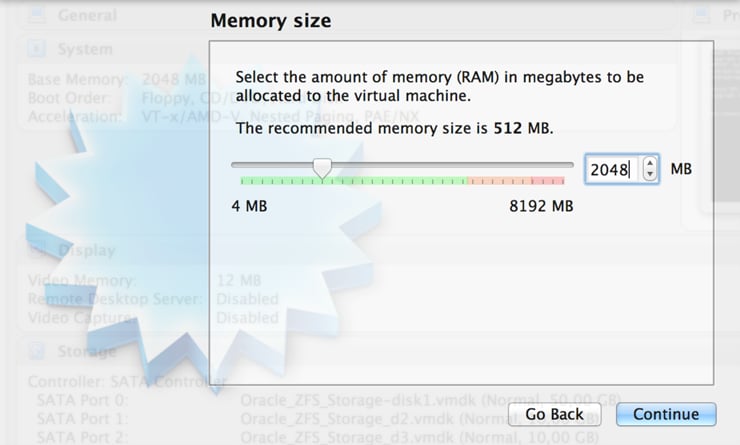Click the memory slider handle

[x=322, y=167]
